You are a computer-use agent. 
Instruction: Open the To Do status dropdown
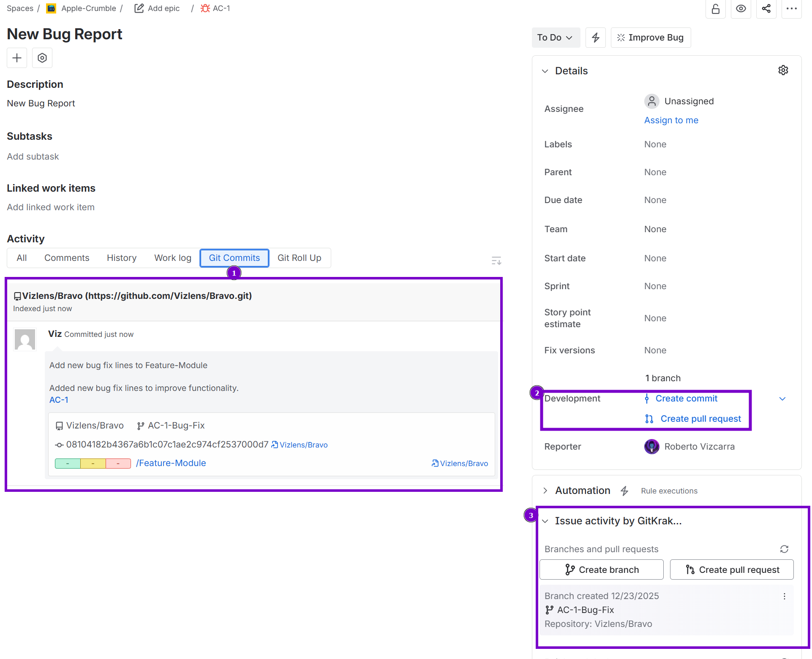tap(555, 38)
